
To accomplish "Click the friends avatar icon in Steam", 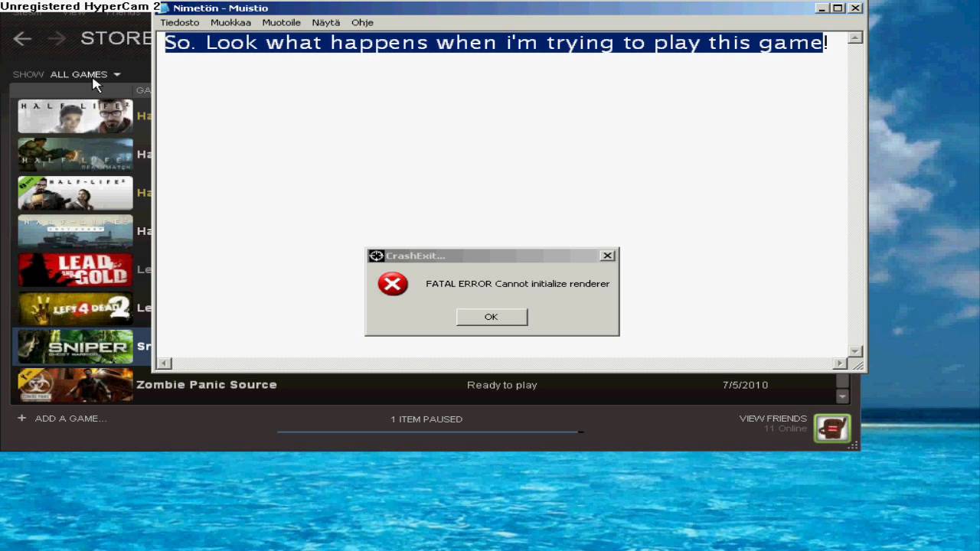I will [x=832, y=428].
